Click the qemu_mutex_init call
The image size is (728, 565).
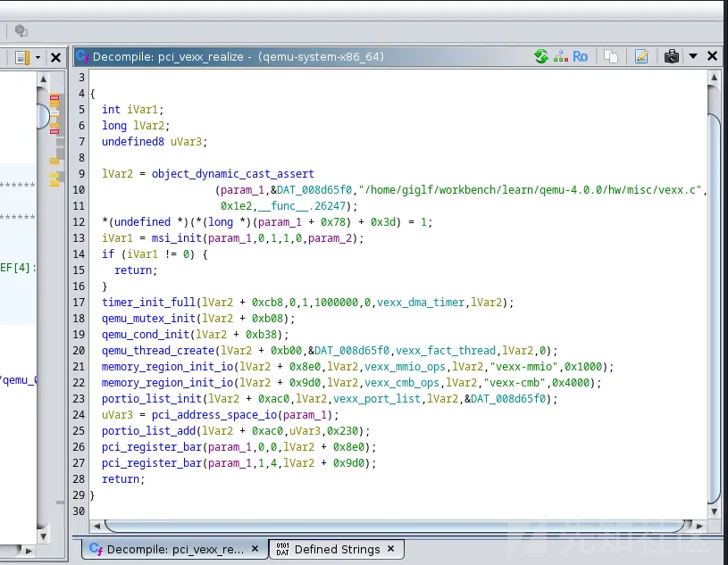[x=148, y=319]
